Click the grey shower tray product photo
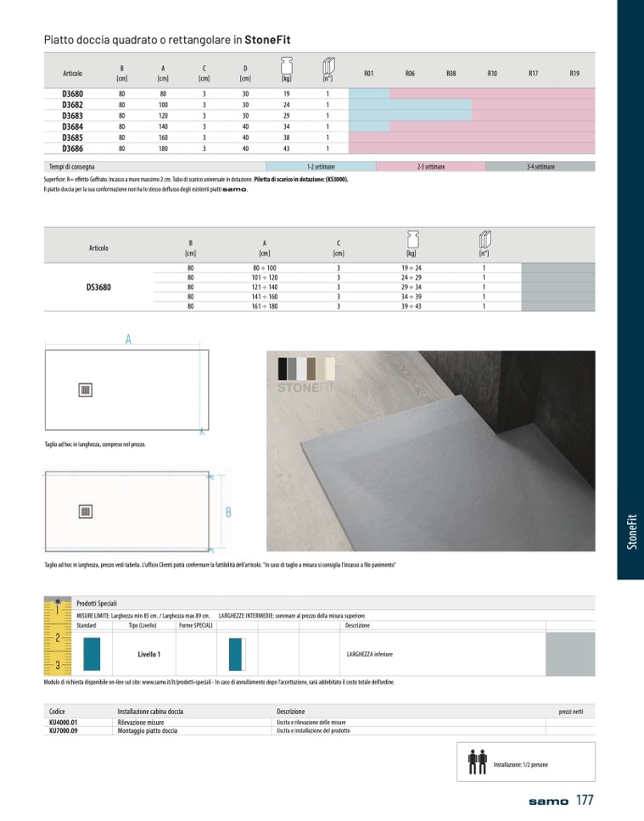This screenshot has height=821, width=644. click(x=430, y=475)
